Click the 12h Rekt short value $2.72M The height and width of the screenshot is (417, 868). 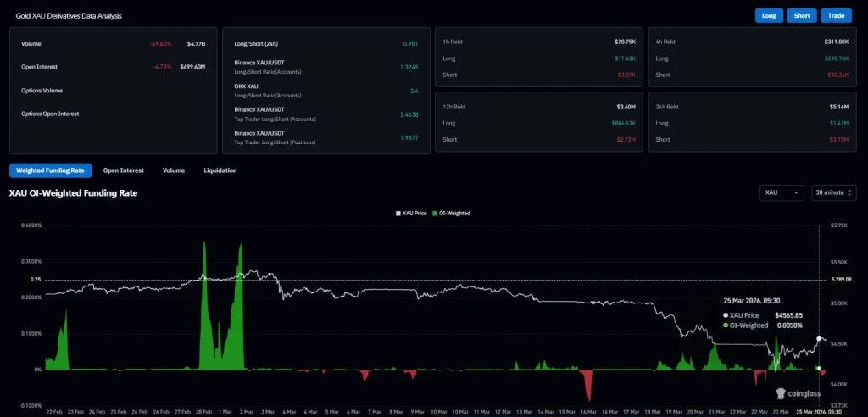626,140
